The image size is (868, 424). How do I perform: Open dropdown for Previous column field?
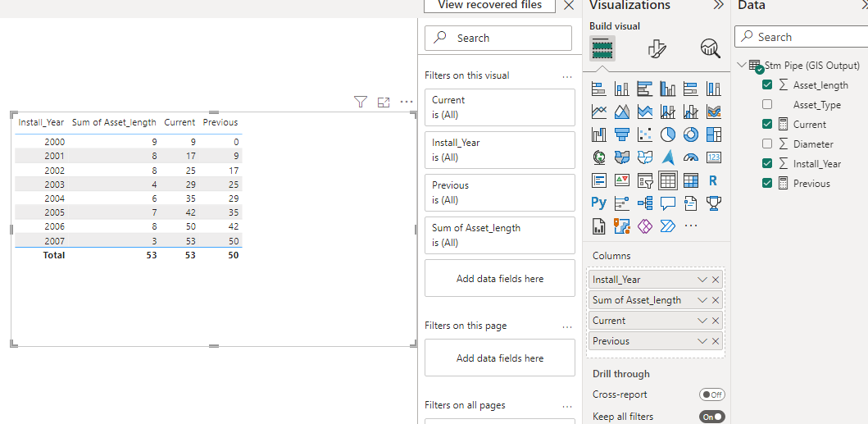702,341
